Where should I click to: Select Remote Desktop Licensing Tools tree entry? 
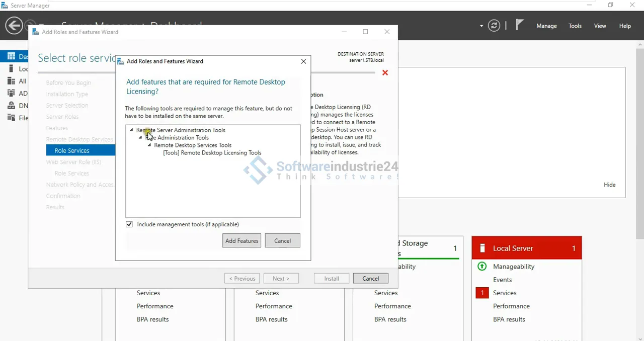click(x=212, y=153)
